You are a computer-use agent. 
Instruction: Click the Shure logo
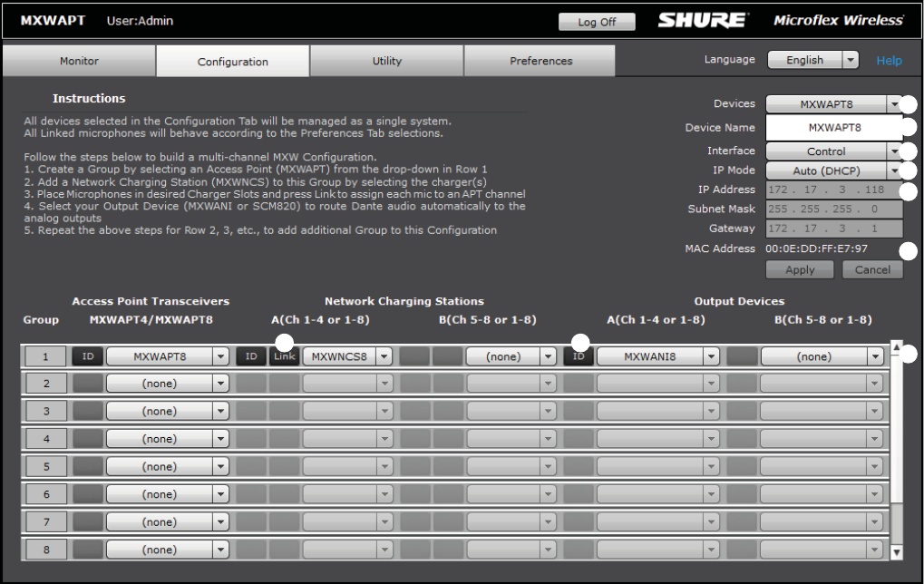(703, 21)
